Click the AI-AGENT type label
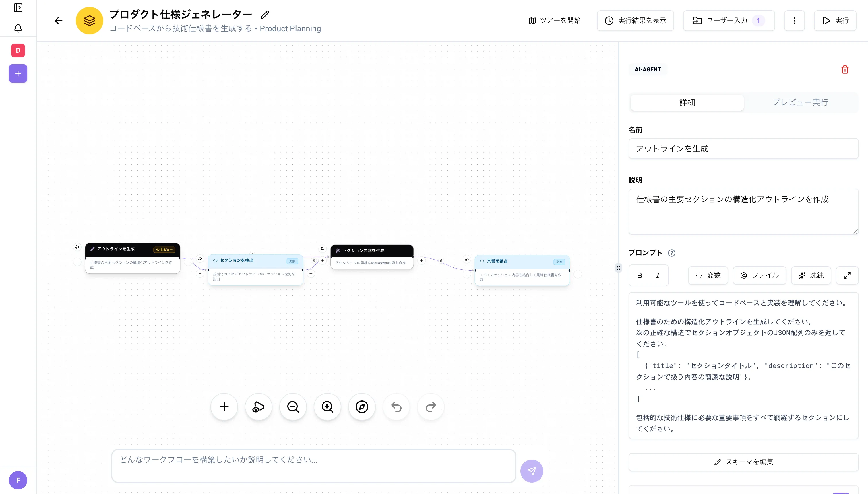868x494 pixels. coord(648,69)
